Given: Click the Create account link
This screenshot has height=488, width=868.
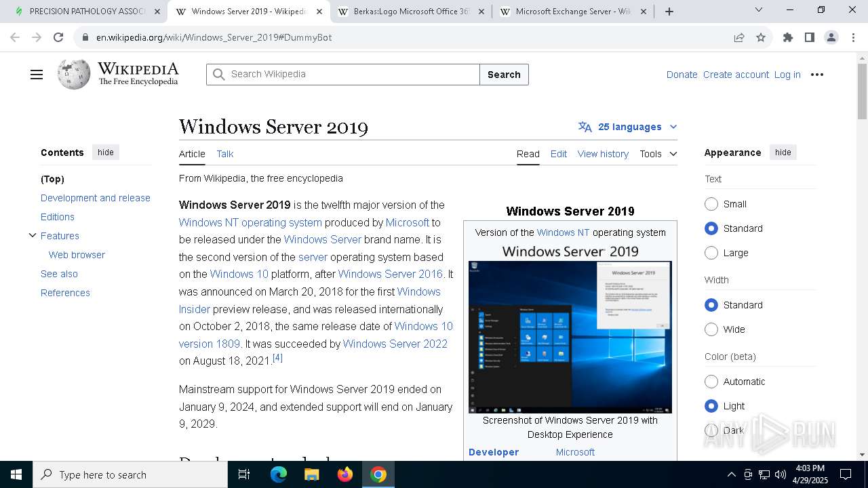Looking at the screenshot, I should [736, 75].
